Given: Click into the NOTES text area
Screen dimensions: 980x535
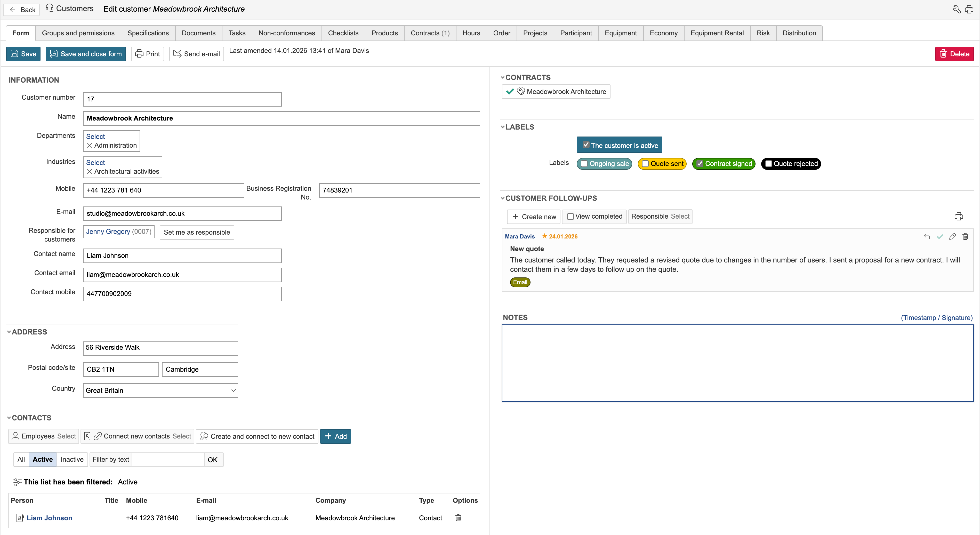Looking at the screenshot, I should 737,363.
